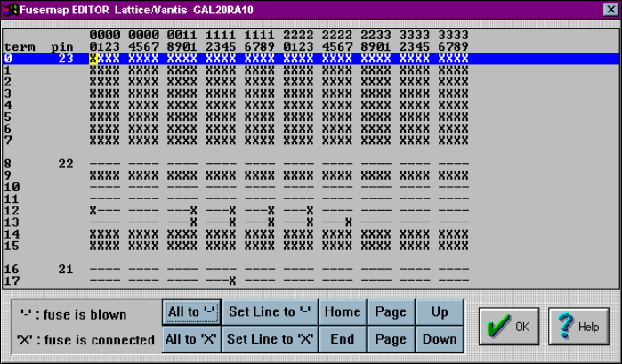Click the Down button
This screenshot has height=364, width=622.
tap(440, 339)
